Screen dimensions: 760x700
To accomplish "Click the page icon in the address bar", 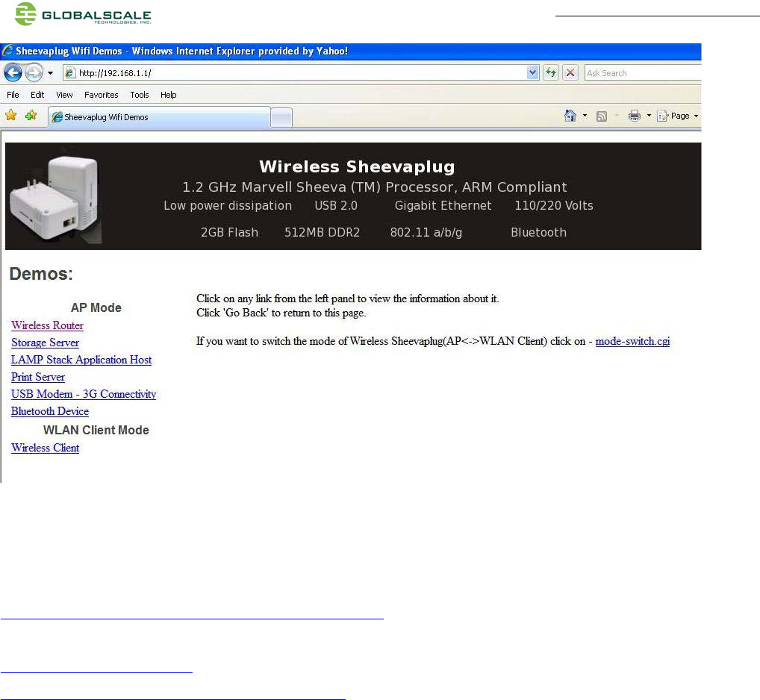I will (70, 73).
